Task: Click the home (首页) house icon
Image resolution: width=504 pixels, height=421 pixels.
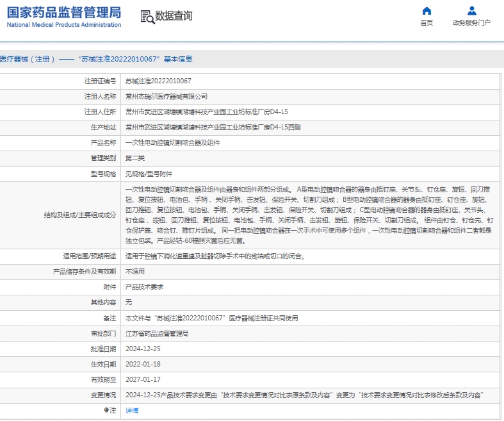Action: 427,11
